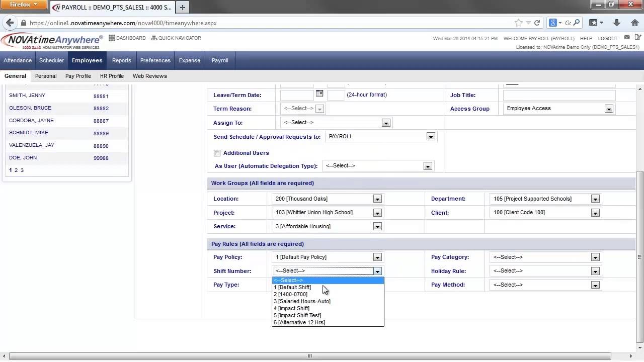Go to employee list page 2
The height and width of the screenshot is (362, 644).
pos(16,170)
